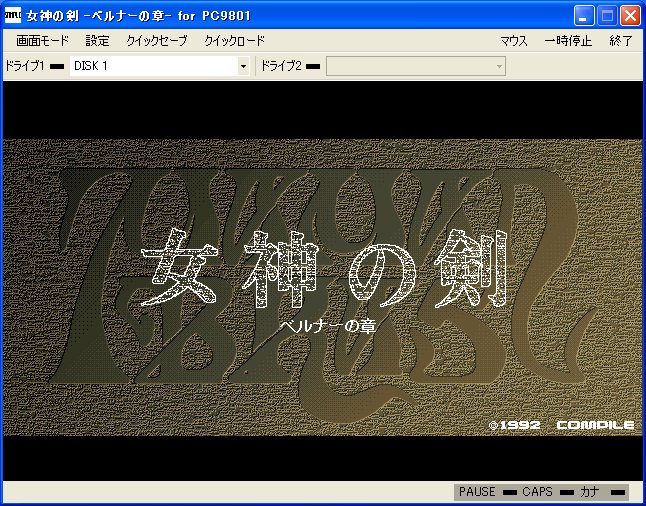Click the application icon in the title bar
This screenshot has width=646, height=506.
click(x=13, y=16)
